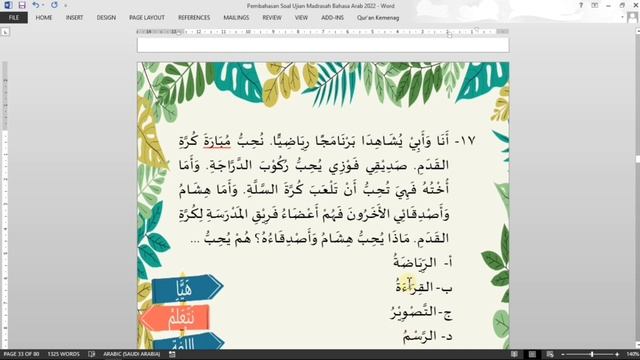640x360 pixels.
Task: Switch to Read Mode view
Action: coord(514,354)
